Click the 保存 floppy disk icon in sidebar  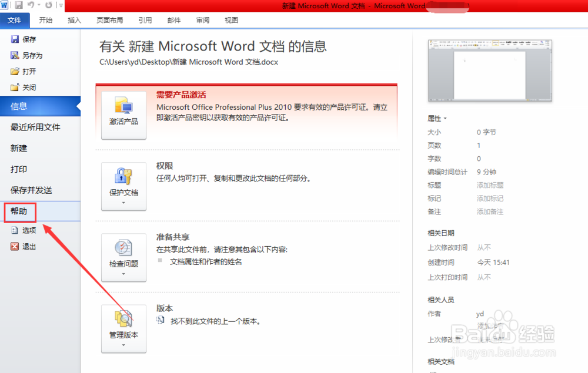tap(15, 39)
